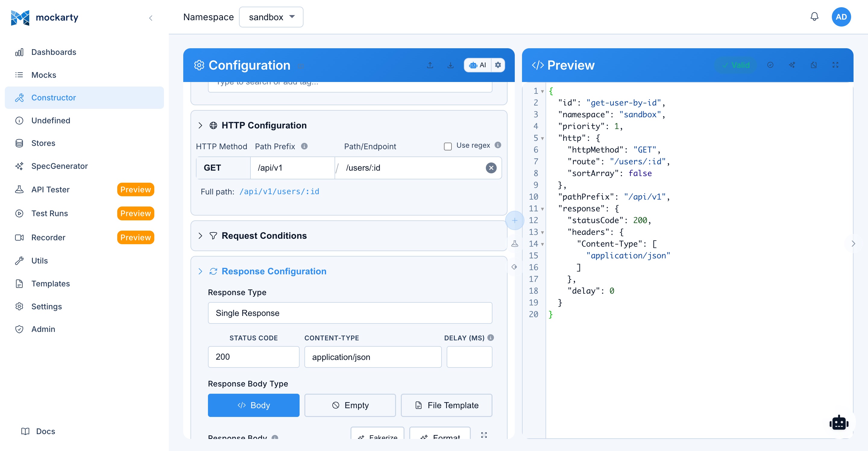Viewport: 868px width, 451px height.
Task: Click the flask icon between panels
Action: [514, 244]
